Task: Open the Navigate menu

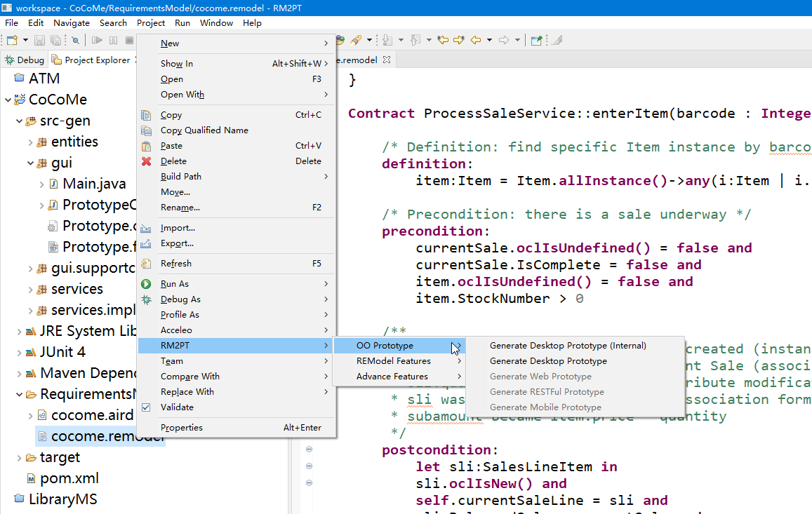Action: click(72, 22)
